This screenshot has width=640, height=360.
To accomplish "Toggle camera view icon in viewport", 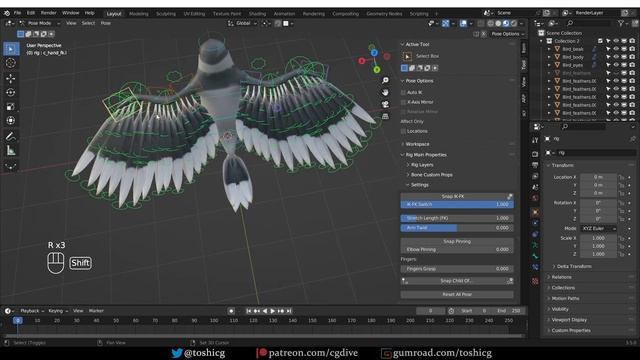I will point(385,104).
